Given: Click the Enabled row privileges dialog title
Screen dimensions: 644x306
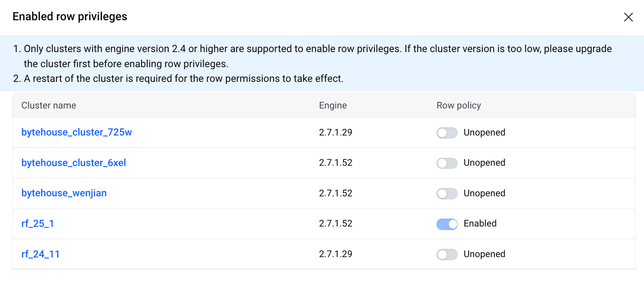Looking at the screenshot, I should [70, 17].
